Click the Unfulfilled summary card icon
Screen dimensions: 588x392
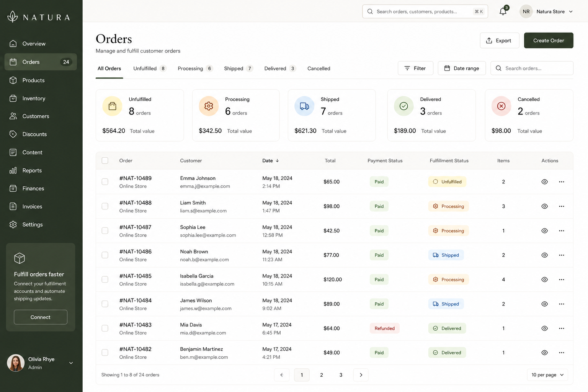(112, 106)
